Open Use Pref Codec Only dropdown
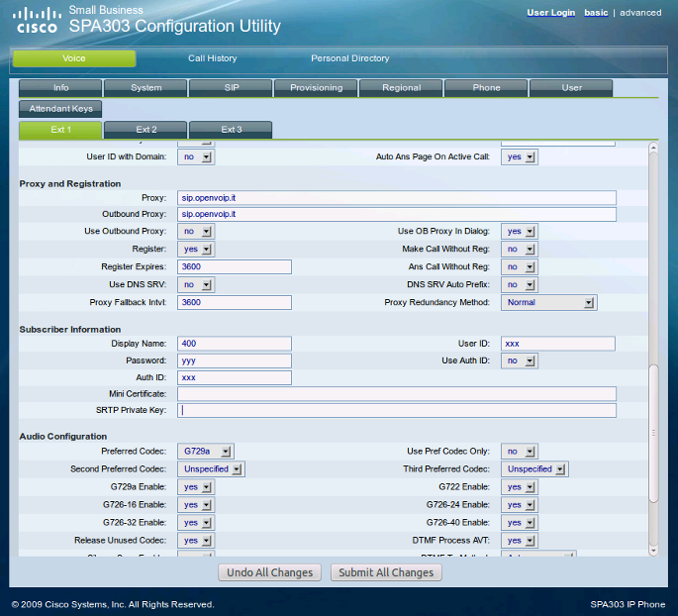678x616 pixels. click(520, 452)
